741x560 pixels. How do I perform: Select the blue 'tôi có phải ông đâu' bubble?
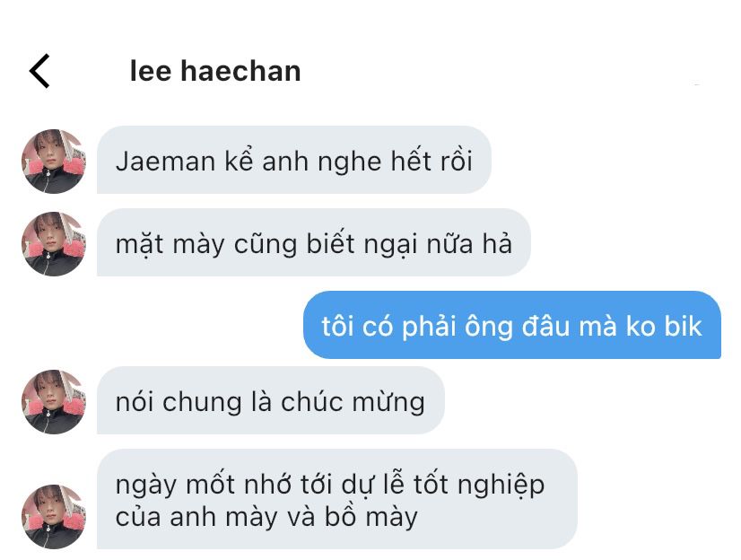[x=512, y=325]
